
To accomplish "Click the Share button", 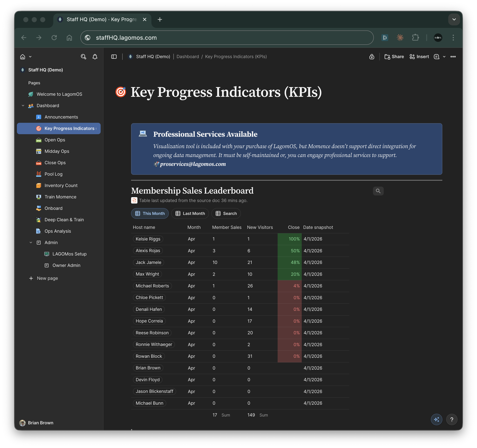I will point(394,57).
